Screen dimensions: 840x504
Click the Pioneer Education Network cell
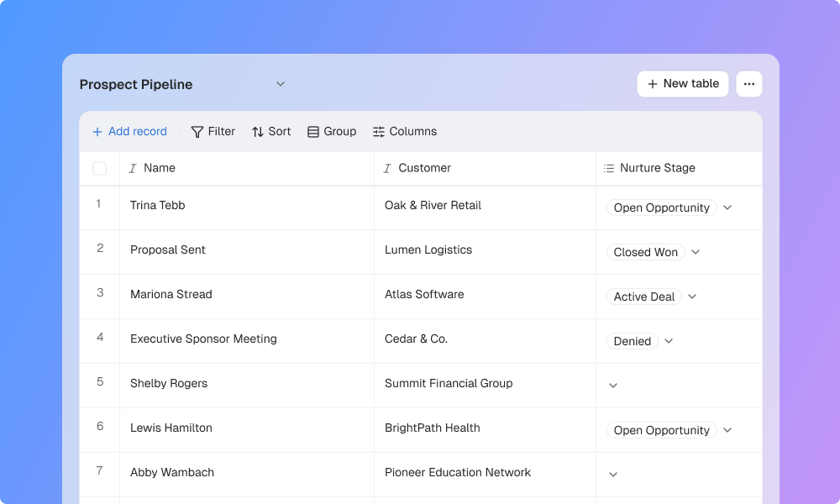(x=485, y=475)
